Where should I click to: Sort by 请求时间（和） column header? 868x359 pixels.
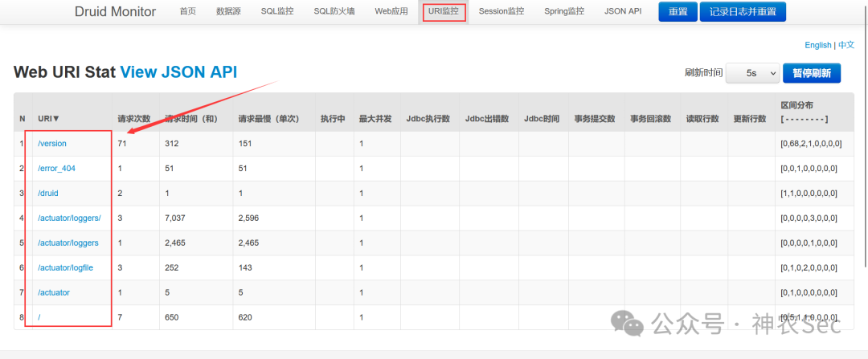pos(193,118)
